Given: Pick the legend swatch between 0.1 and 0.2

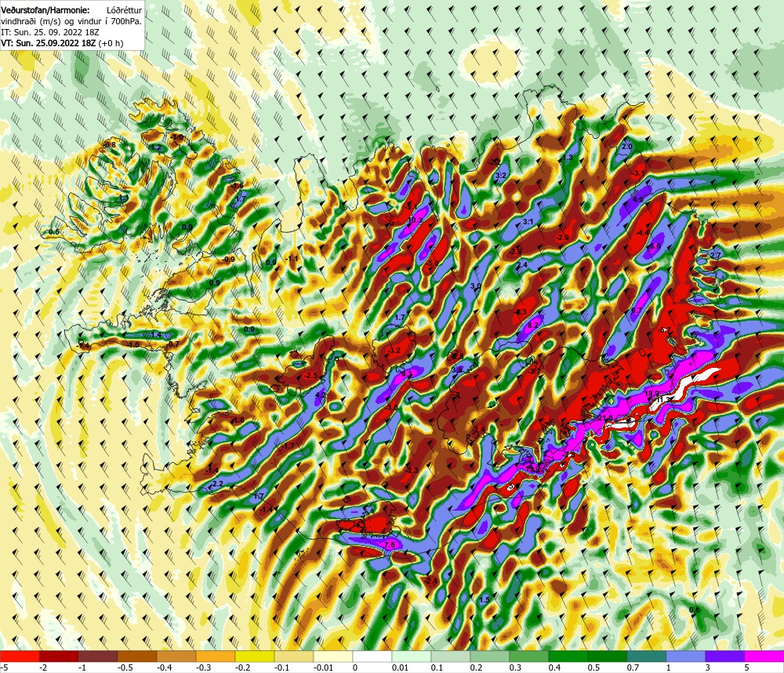Looking at the screenshot, I should coord(451,657).
